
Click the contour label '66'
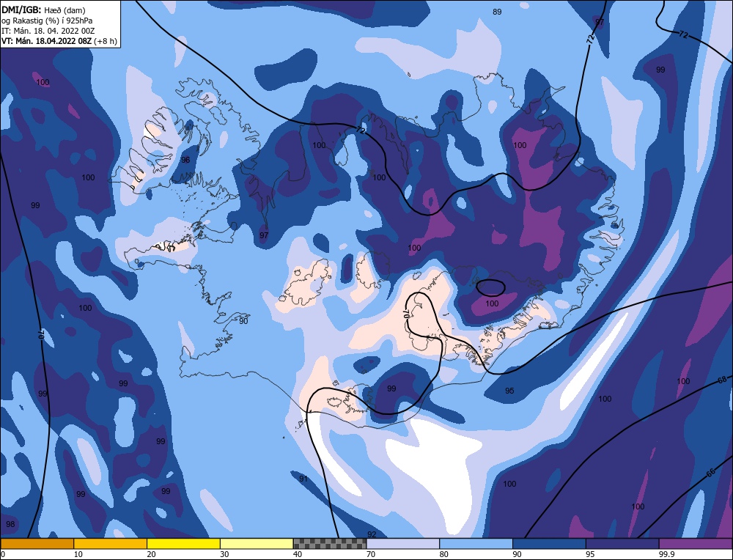(710, 473)
